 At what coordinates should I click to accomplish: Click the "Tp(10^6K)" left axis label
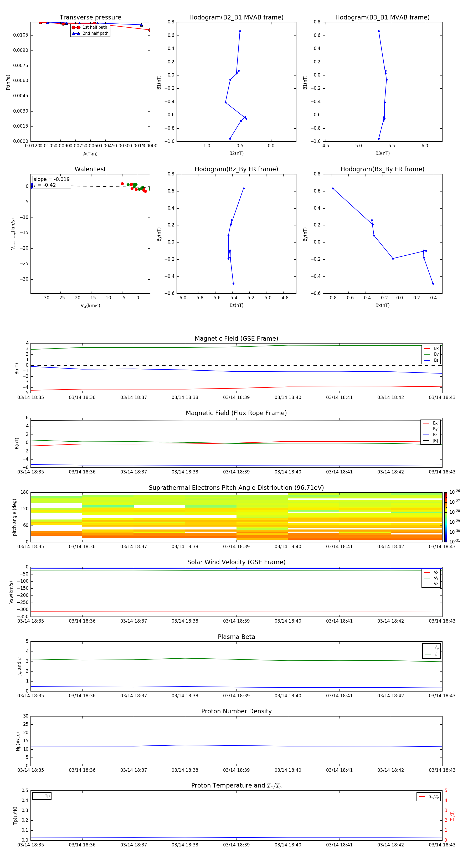click(x=15, y=815)
